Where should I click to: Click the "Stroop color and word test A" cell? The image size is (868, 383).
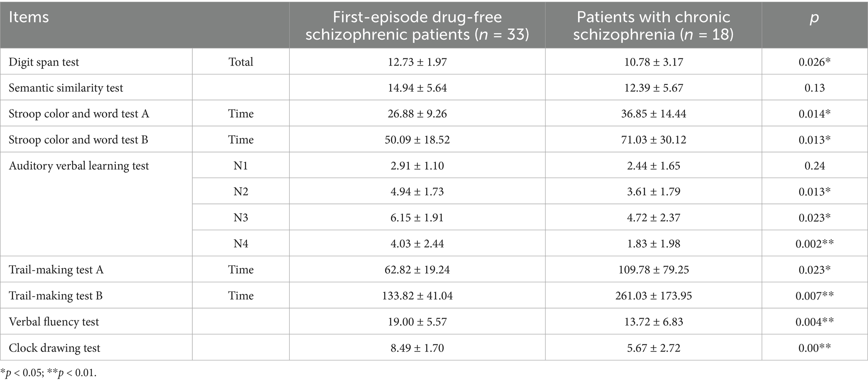click(x=79, y=114)
